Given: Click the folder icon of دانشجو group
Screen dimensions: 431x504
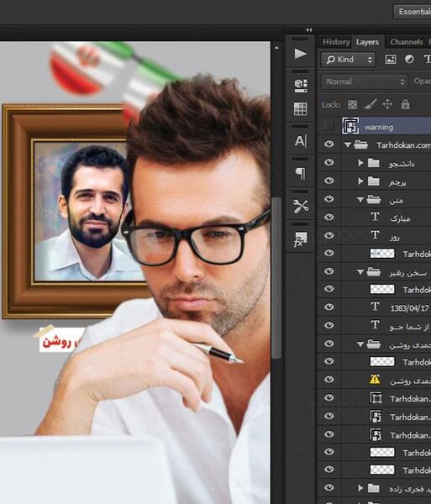Looking at the screenshot, I should coord(374,163).
